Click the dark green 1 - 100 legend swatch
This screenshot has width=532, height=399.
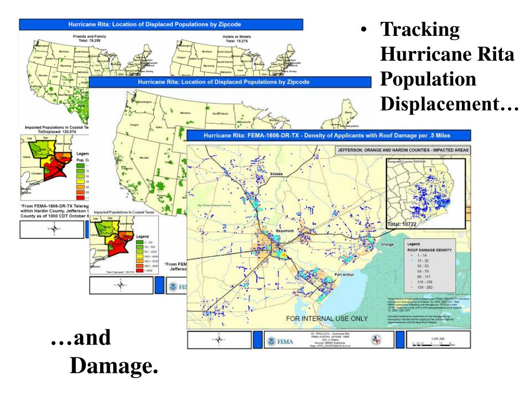pyautogui.click(x=139, y=242)
